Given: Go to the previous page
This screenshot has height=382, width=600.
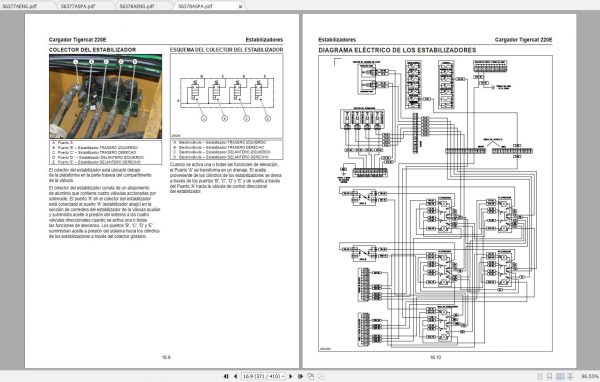Looking at the screenshot, I should click(235, 376).
